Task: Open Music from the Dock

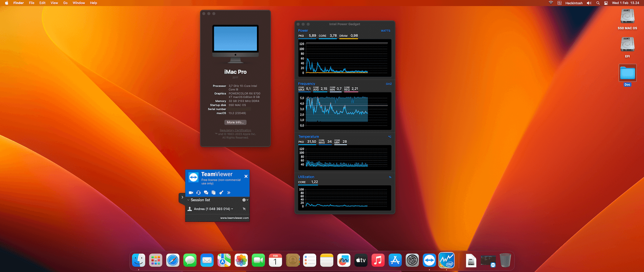Action: [x=378, y=260]
